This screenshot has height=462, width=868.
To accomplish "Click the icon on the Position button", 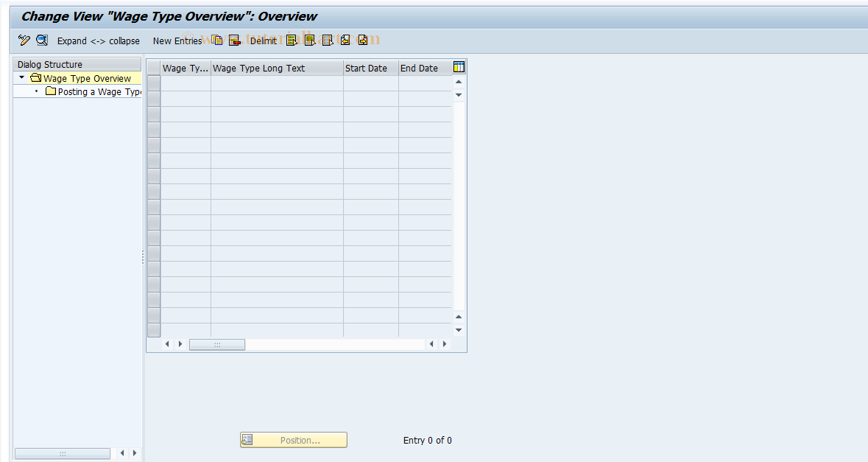I will 247,440.
